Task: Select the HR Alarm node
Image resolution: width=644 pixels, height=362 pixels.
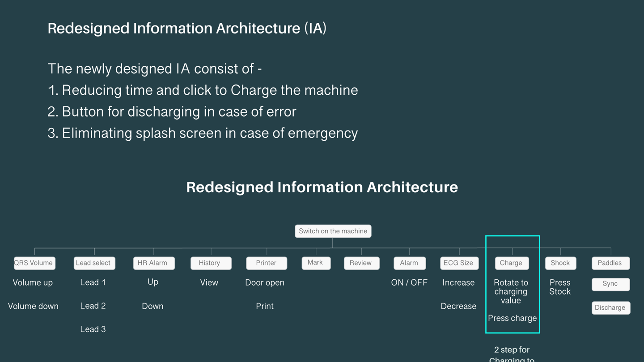Action: pyautogui.click(x=153, y=263)
